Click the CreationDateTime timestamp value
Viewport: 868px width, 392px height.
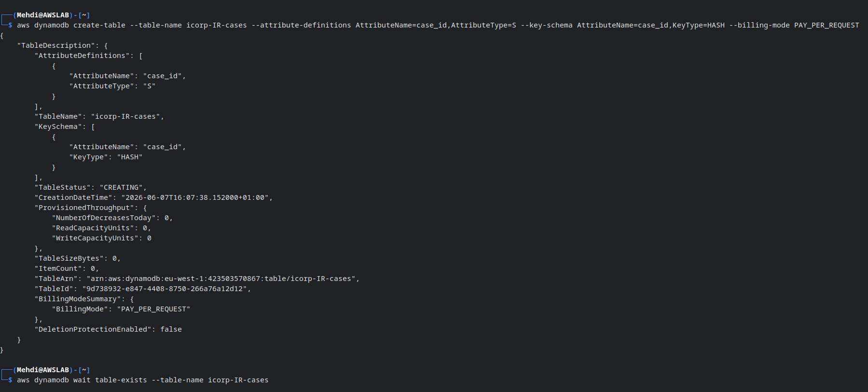(195, 197)
